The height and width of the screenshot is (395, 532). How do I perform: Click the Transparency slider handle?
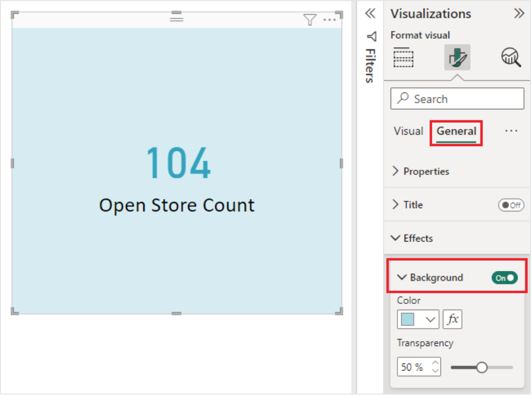click(482, 368)
